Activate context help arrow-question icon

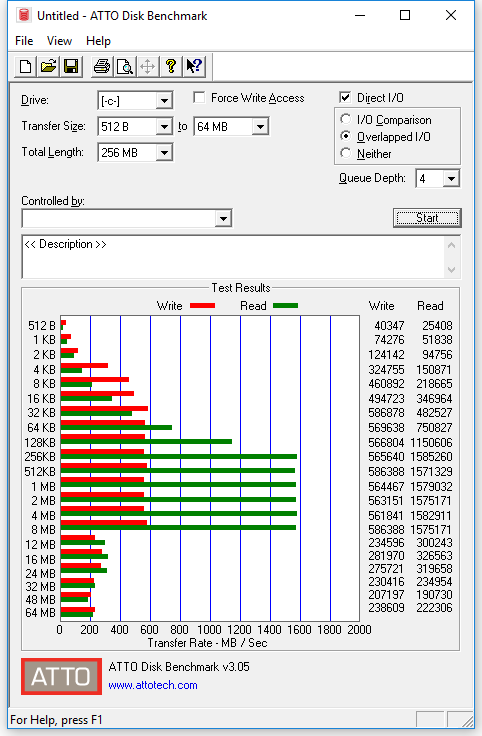(193, 67)
